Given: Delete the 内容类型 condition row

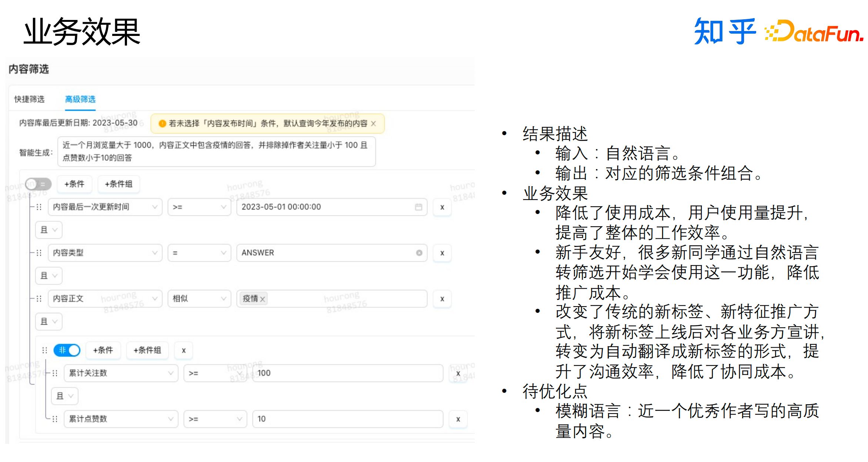Looking at the screenshot, I should (442, 253).
